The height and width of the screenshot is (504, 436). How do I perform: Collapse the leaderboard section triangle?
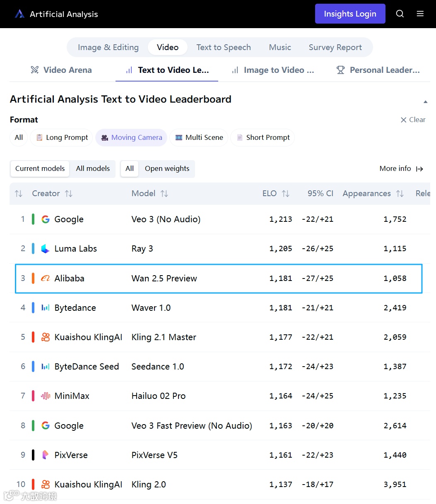pos(425,102)
